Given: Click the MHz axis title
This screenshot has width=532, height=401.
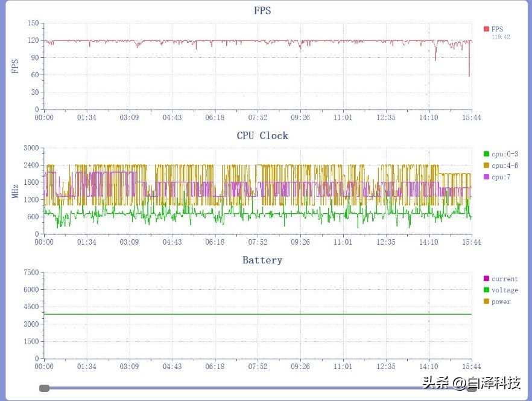Looking at the screenshot, I should click(x=15, y=191).
